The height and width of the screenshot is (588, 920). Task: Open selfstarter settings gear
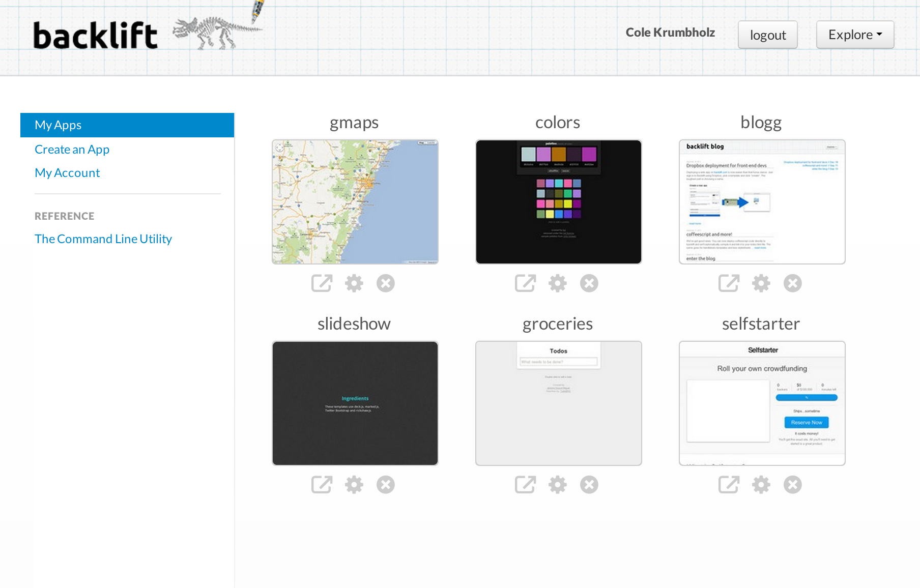coord(761,484)
